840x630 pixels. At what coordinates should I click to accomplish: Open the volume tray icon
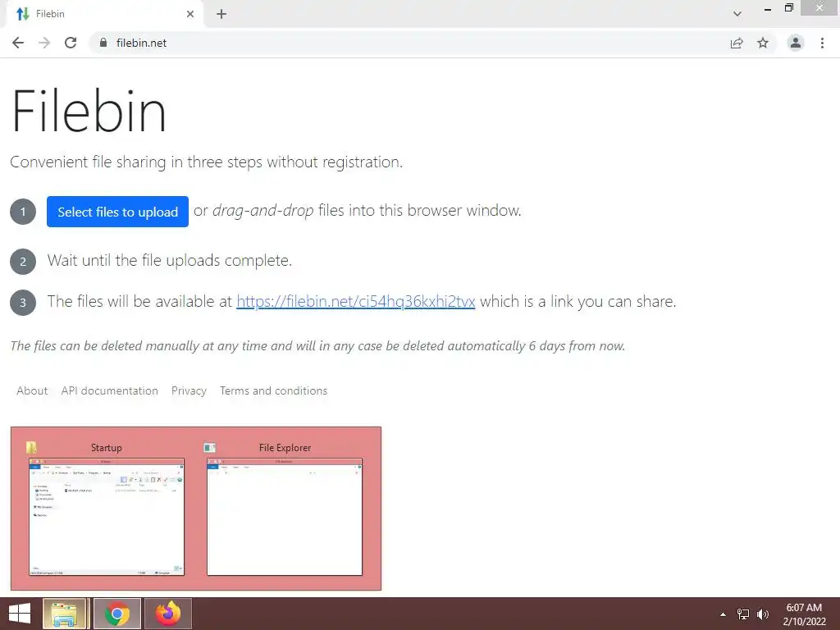pos(763,614)
